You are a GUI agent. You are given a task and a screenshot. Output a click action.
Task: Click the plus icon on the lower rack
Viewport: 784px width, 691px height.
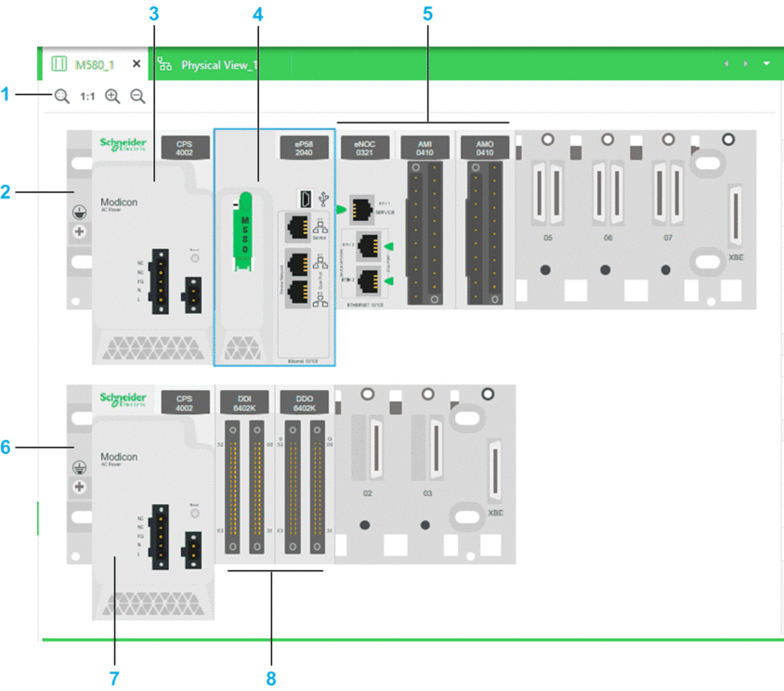point(80,487)
